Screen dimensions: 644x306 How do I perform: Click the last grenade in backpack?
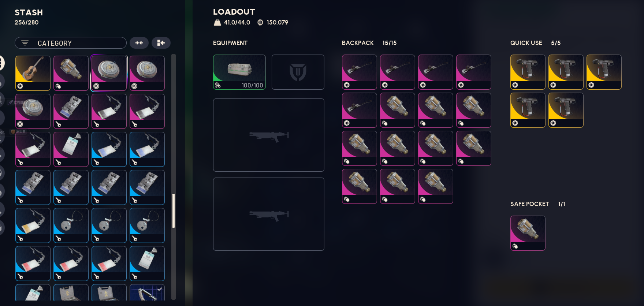[x=436, y=186]
